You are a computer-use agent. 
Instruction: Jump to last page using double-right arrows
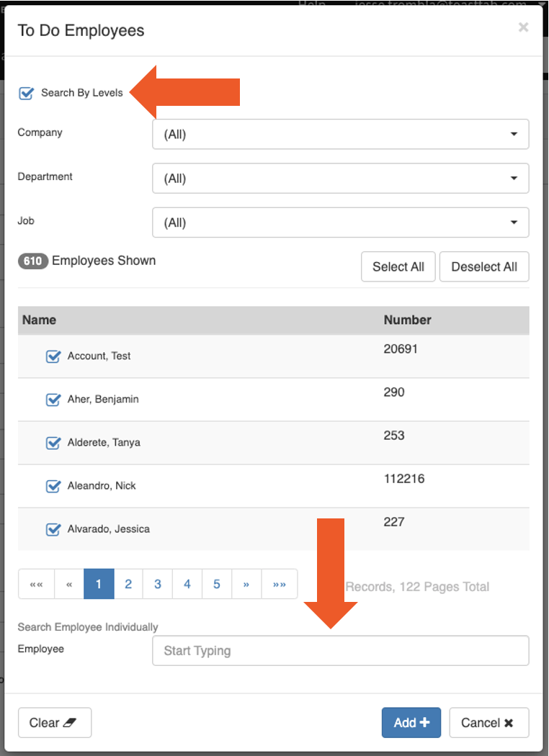click(280, 584)
